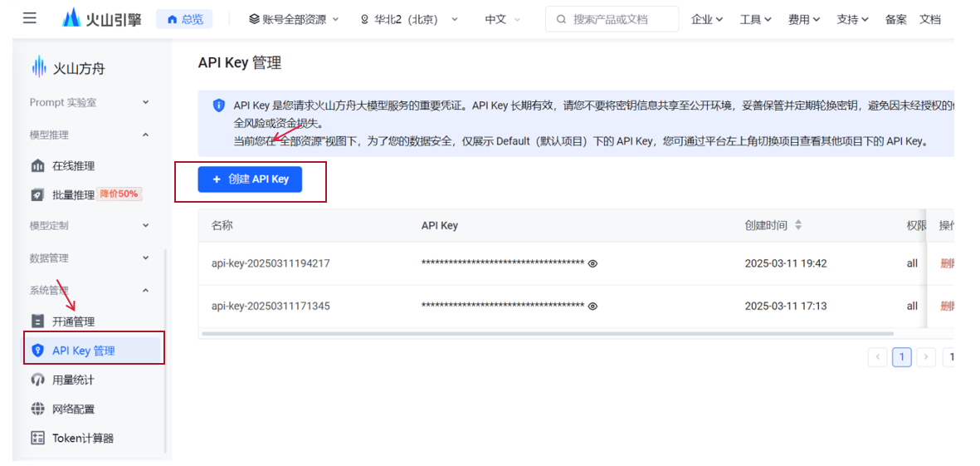The height and width of the screenshot is (466, 980).
Task: Click the API Key 管理 shield icon
Action: pos(37,351)
